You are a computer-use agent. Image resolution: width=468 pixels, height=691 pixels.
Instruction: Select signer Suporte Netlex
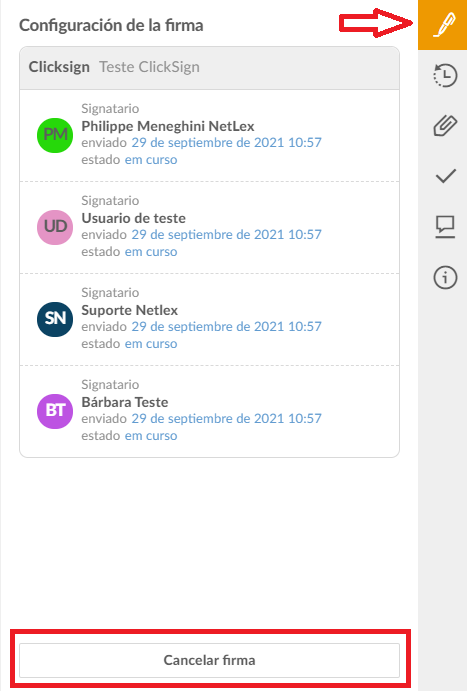[130, 310]
